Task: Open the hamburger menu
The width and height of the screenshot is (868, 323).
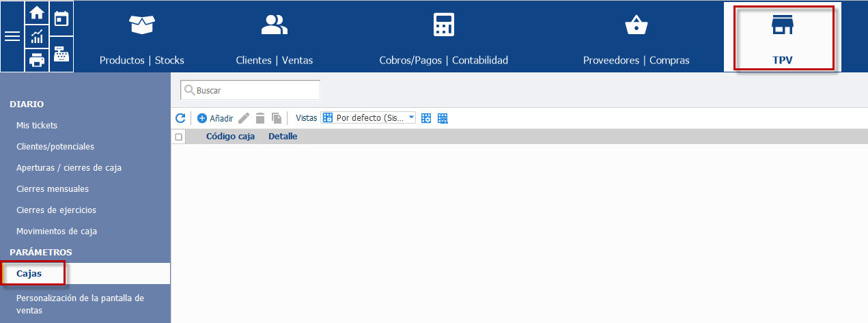Action: click(x=12, y=36)
